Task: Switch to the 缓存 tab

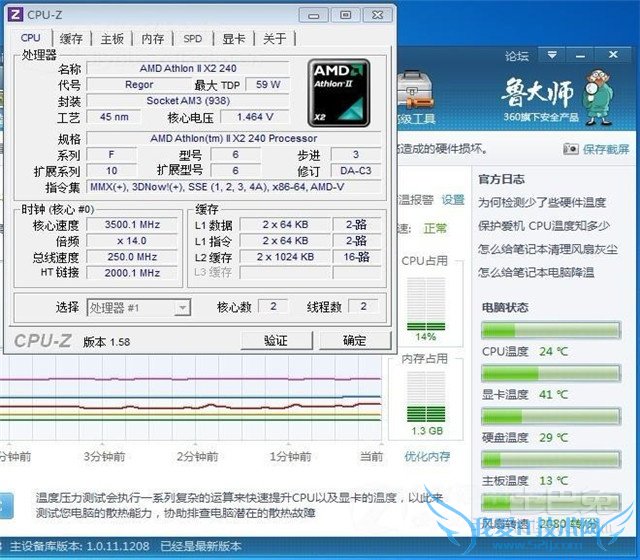Action: 71,39
